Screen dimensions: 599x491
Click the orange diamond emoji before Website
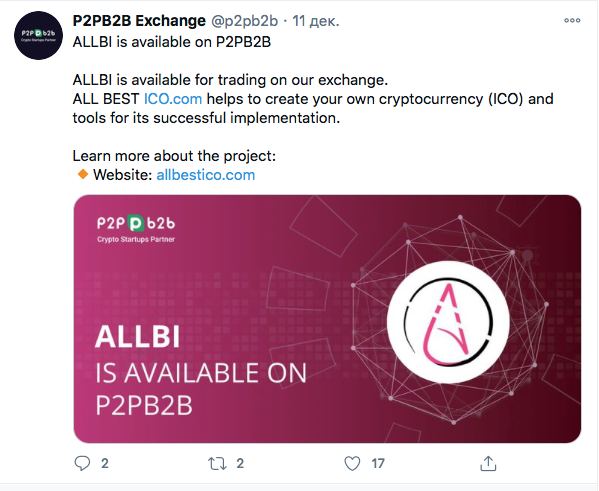tap(83, 175)
